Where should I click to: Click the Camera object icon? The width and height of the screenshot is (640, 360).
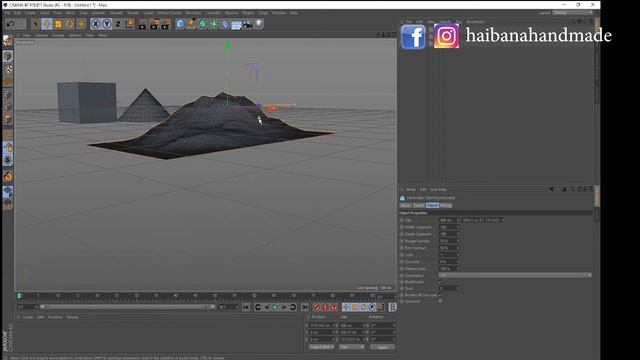248,24
